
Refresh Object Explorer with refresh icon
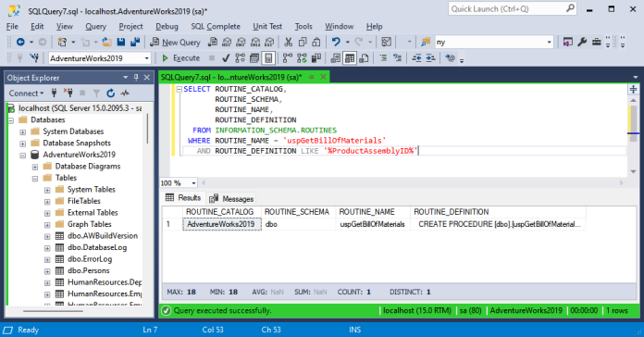coord(110,94)
